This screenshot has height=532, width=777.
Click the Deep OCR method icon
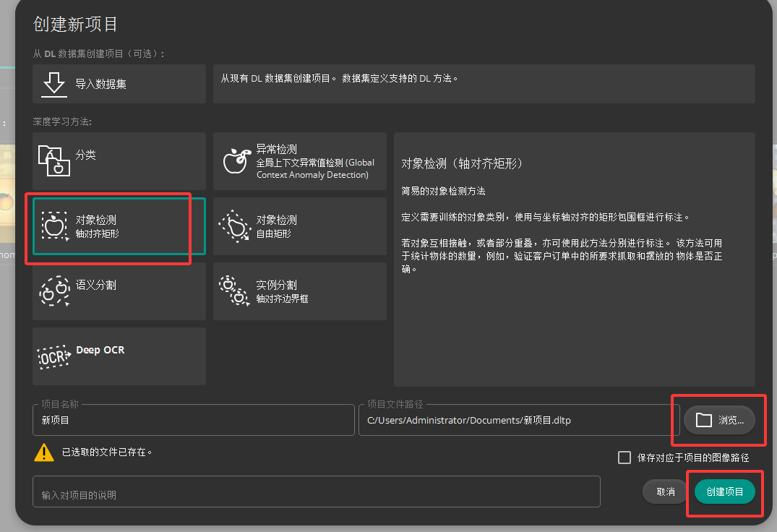(x=54, y=356)
